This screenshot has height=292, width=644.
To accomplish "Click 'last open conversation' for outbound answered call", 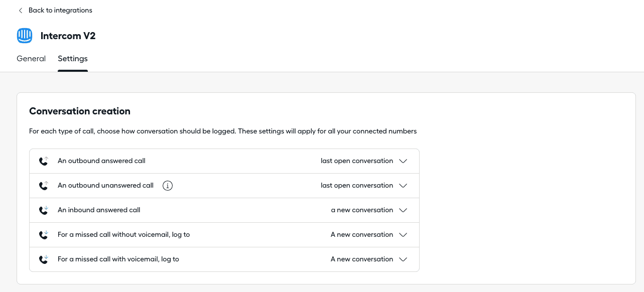I will 357,161.
